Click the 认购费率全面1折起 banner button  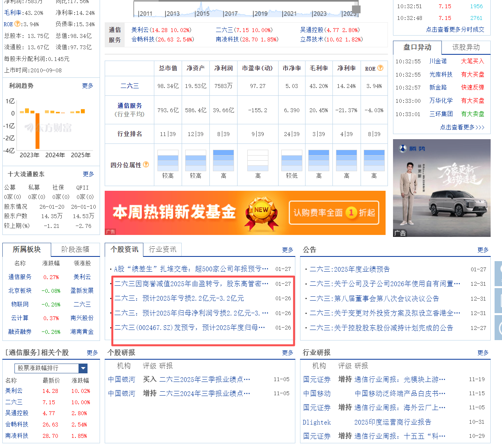(x=334, y=213)
